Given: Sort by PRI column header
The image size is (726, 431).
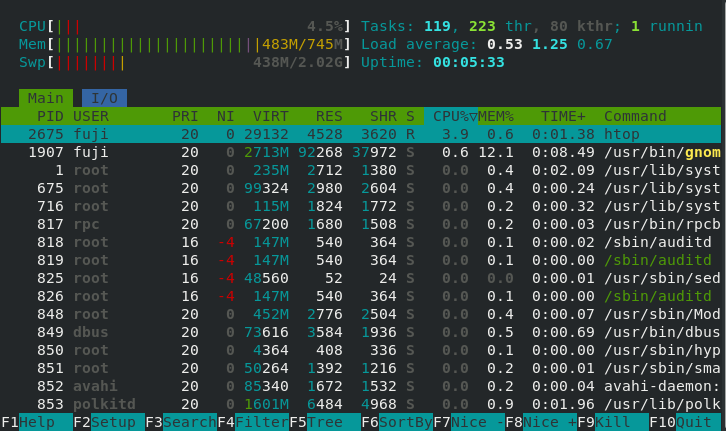Looking at the screenshot, I should coord(185,116).
